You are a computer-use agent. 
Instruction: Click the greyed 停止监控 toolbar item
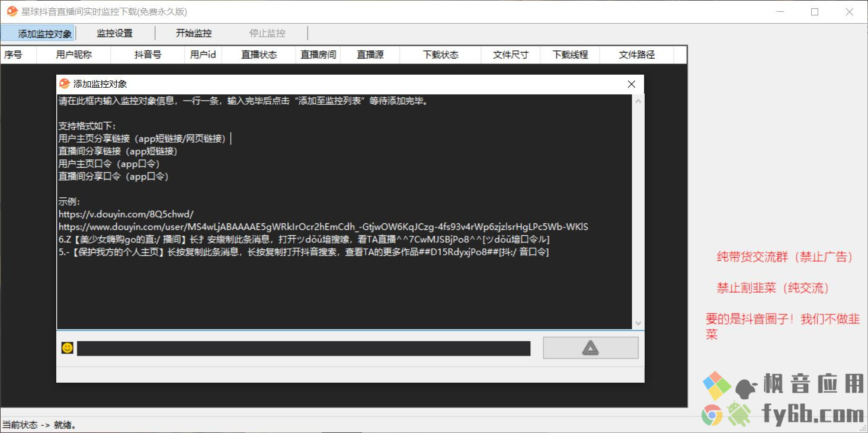[x=267, y=33]
